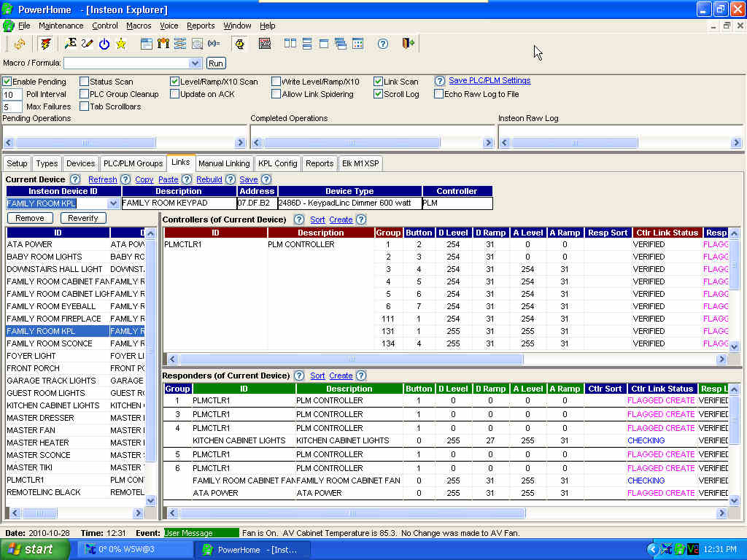Click the yellow star toolbar icon

(x=121, y=44)
